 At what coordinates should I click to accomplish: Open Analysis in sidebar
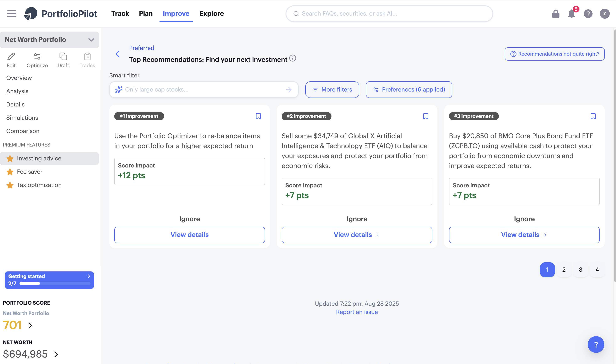coord(17,91)
